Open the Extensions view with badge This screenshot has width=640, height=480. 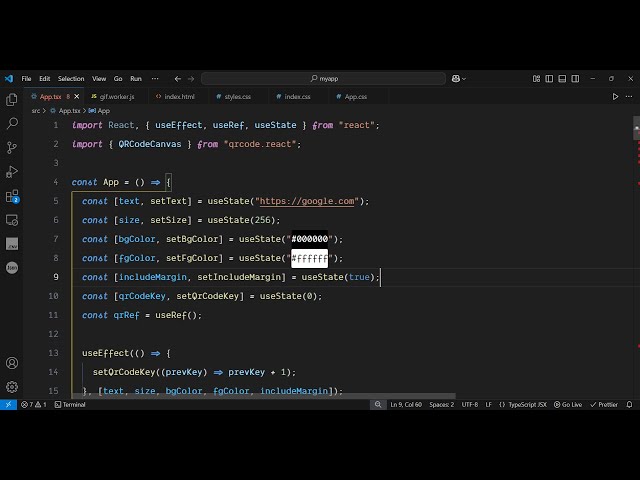pyautogui.click(x=12, y=196)
